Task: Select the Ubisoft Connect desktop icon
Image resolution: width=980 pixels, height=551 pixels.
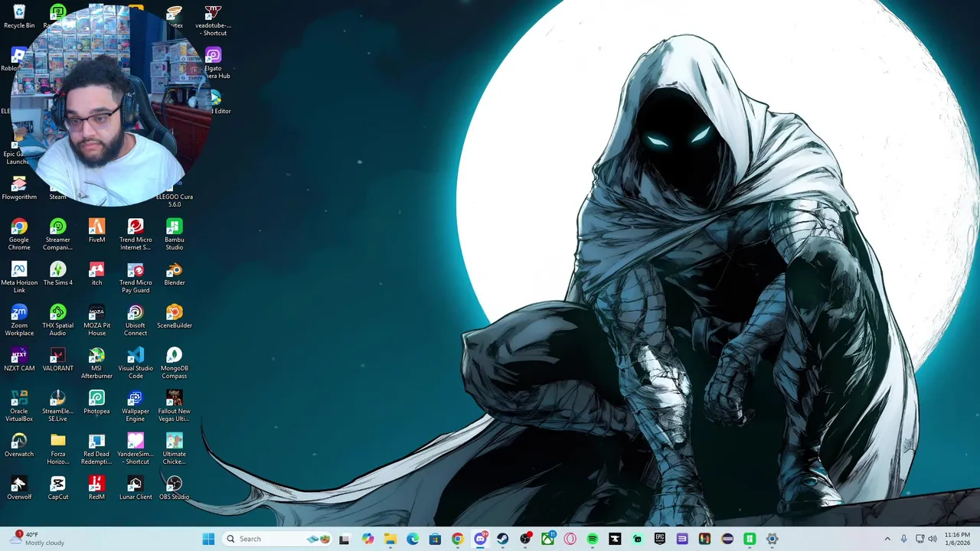Action: click(x=136, y=320)
